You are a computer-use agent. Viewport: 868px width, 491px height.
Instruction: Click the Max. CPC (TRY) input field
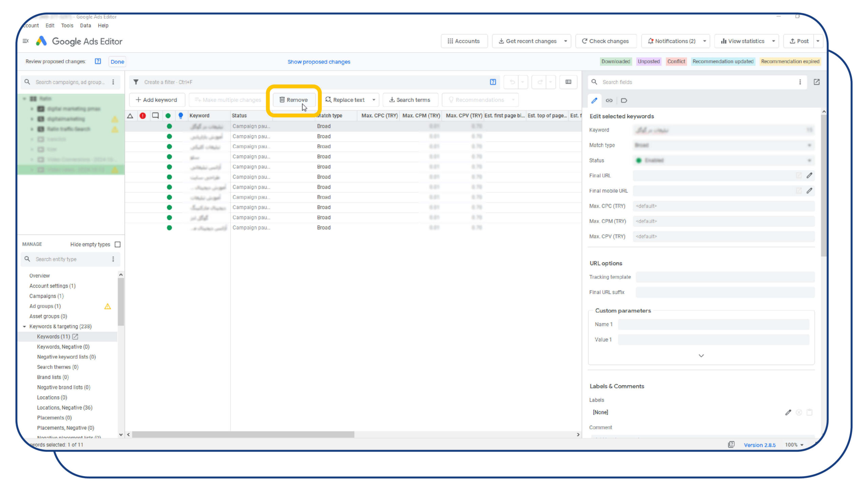(724, 206)
